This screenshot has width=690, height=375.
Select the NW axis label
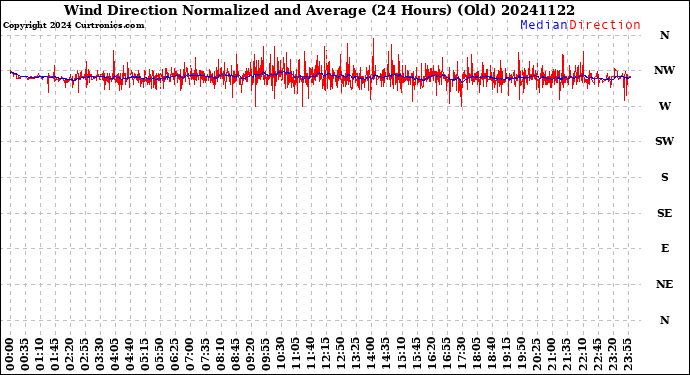pyautogui.click(x=664, y=70)
